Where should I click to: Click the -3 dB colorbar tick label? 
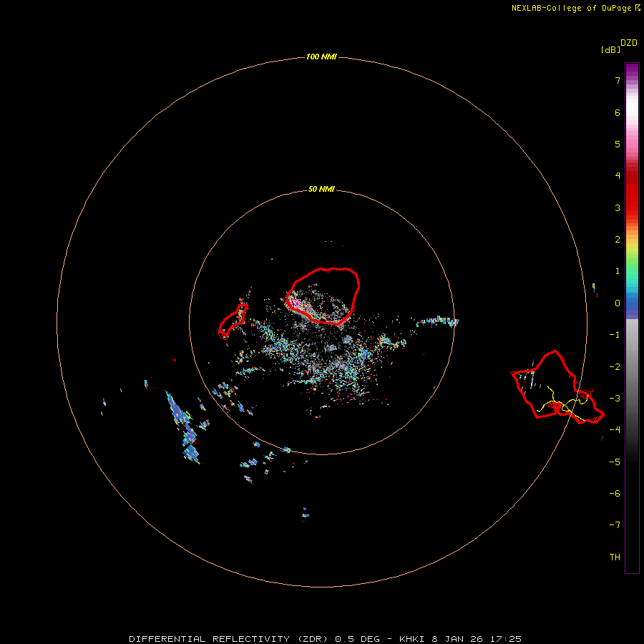615,399
